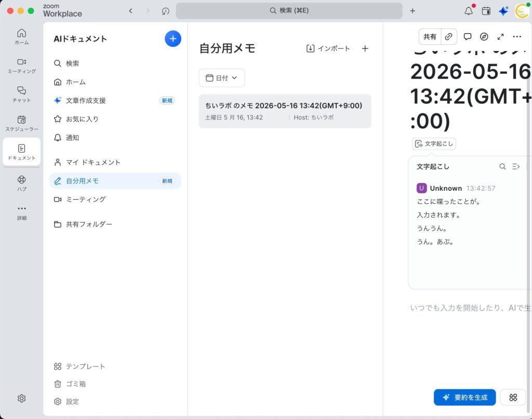This screenshot has height=419, width=532.
Task: Open the スケジューラー tab in left rail
Action: pyautogui.click(x=21, y=123)
